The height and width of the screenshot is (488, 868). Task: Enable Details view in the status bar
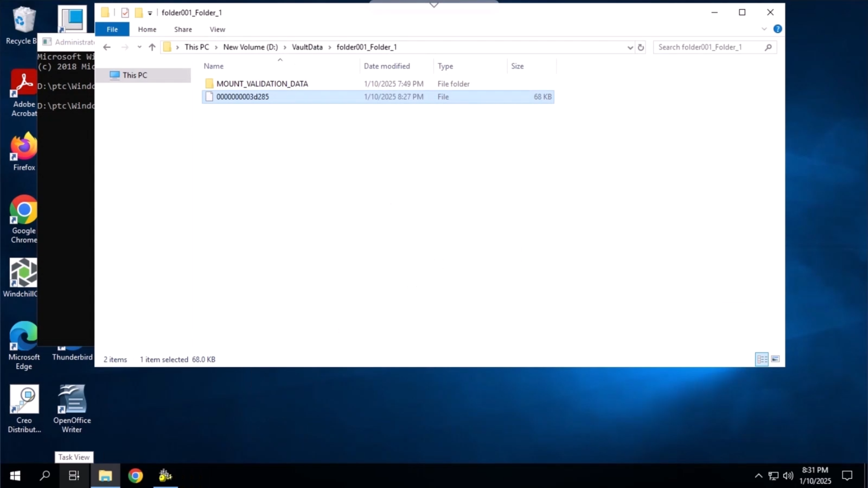pos(761,359)
